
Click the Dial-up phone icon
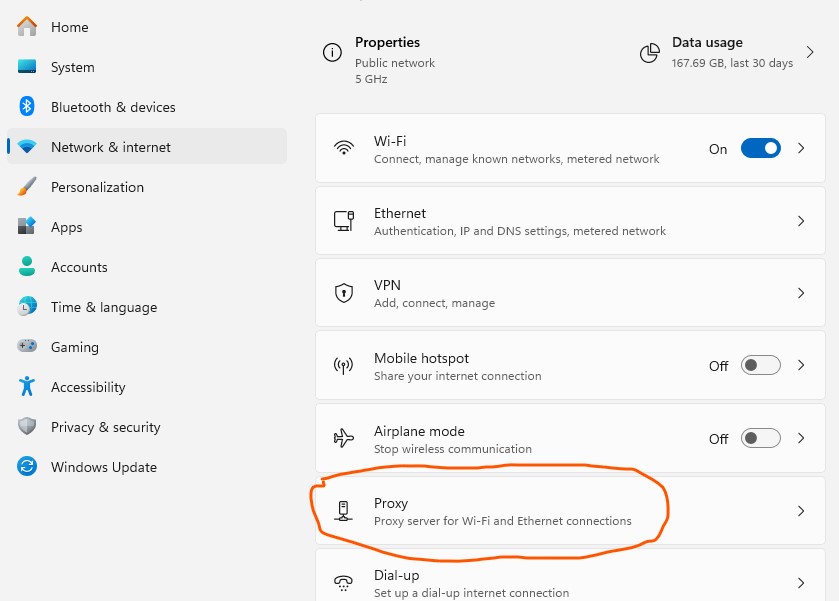344,583
